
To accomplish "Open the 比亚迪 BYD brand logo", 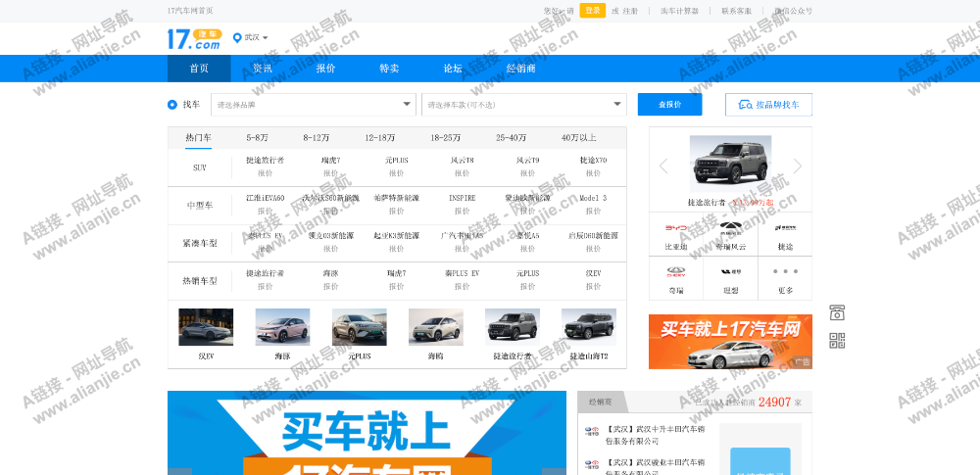I will (675, 229).
